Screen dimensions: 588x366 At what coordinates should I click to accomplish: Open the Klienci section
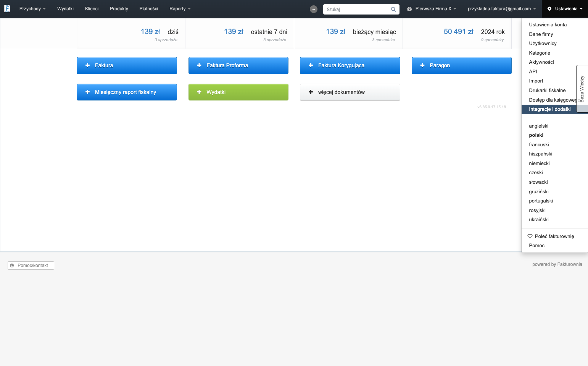coord(92,9)
